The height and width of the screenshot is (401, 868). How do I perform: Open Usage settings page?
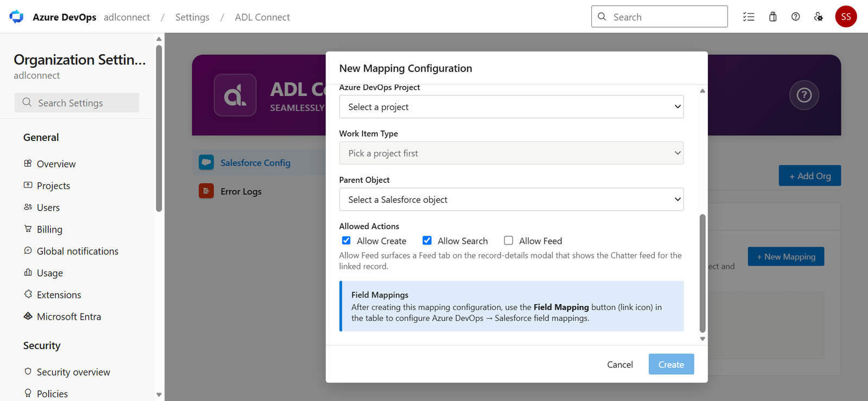click(49, 273)
